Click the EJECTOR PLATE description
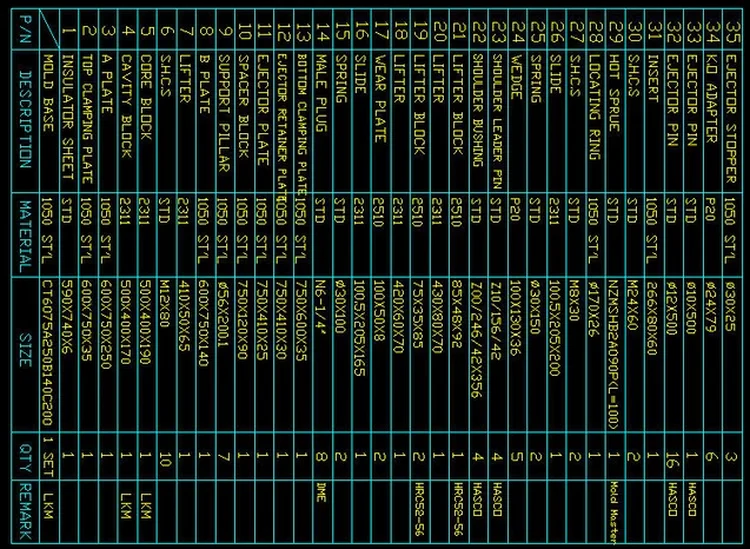Viewport: 750px width, 549px height. [x=263, y=110]
